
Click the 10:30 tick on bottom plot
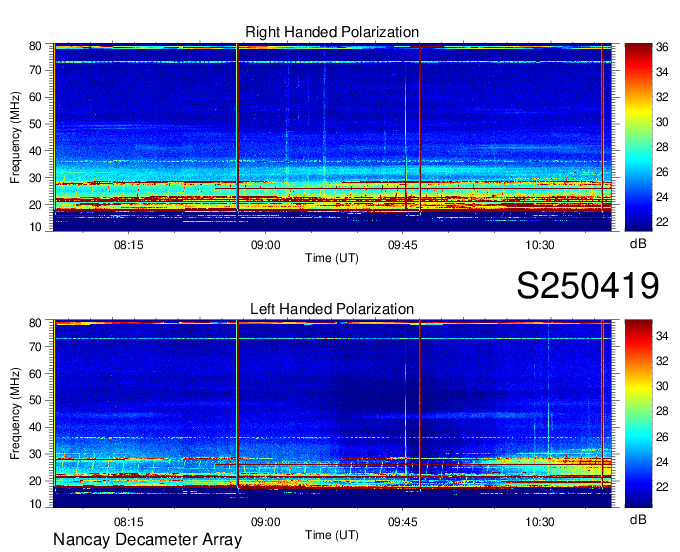point(539,522)
